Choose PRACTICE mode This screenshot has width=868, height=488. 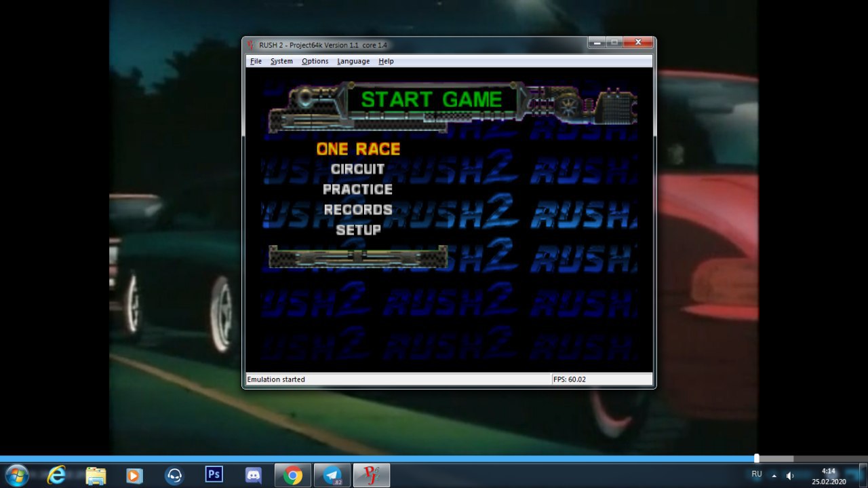pyautogui.click(x=357, y=189)
